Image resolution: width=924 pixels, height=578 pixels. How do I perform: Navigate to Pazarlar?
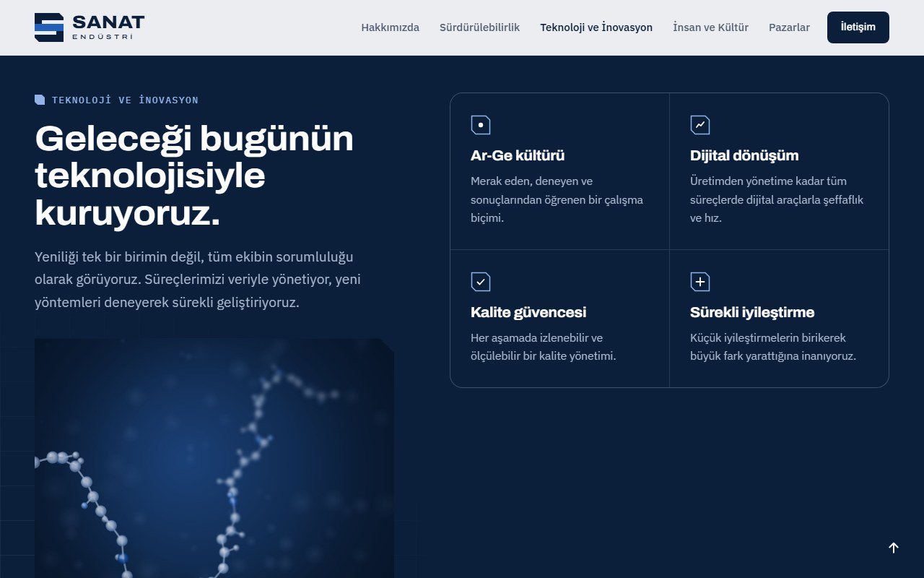click(789, 27)
